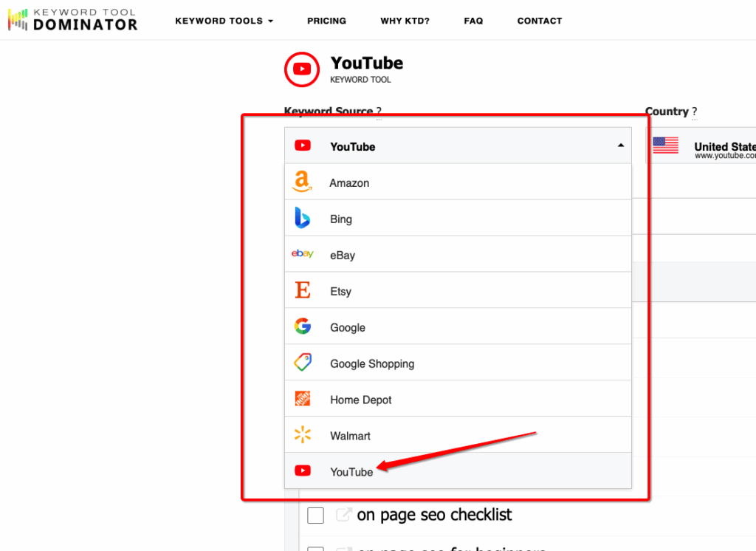Screen dimensions: 756x551
Task: Open the Why KTD? page
Action: click(x=405, y=21)
